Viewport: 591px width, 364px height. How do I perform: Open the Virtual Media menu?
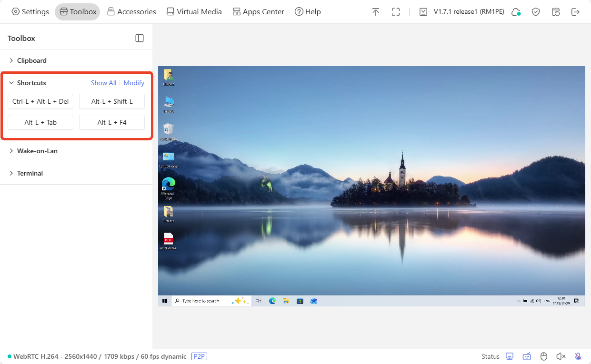pos(194,11)
